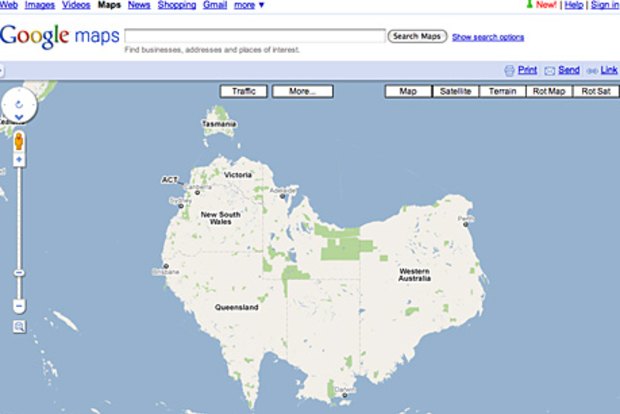Screen dimensions: 620x414
Task: Switch to Satellite map view
Action: 455,91
